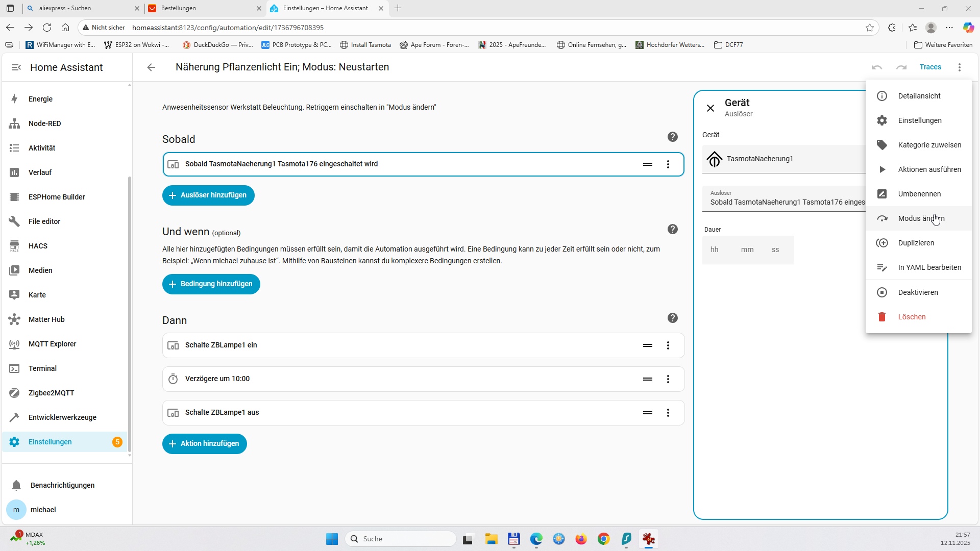This screenshot has width=980, height=551.
Task: Click the hh field under Dauer
Action: (714, 250)
